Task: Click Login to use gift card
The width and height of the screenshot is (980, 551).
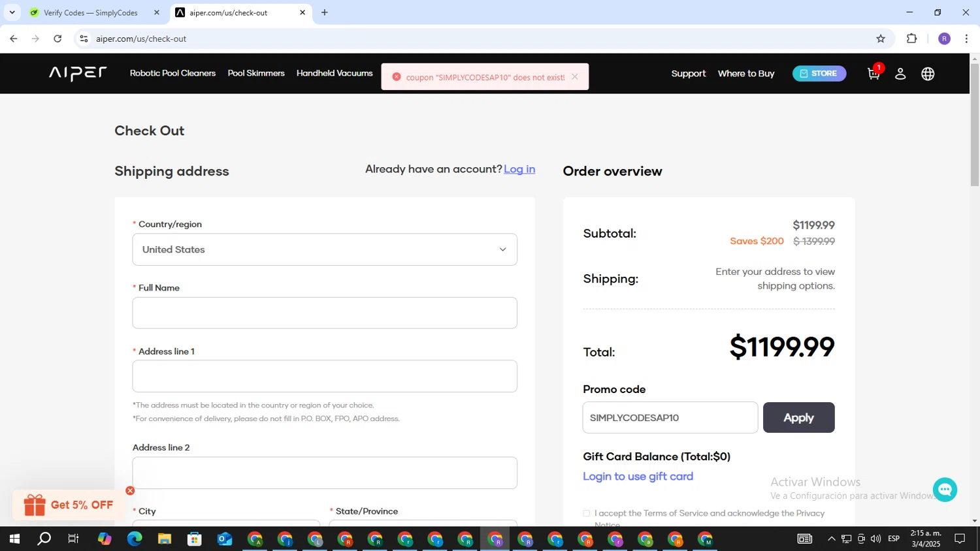Action: click(x=638, y=477)
